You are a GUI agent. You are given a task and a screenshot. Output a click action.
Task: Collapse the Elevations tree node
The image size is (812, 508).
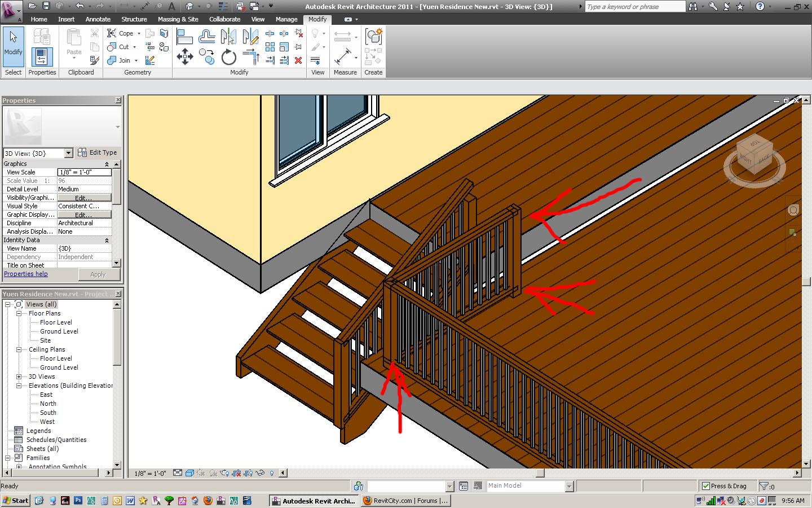(x=19, y=386)
